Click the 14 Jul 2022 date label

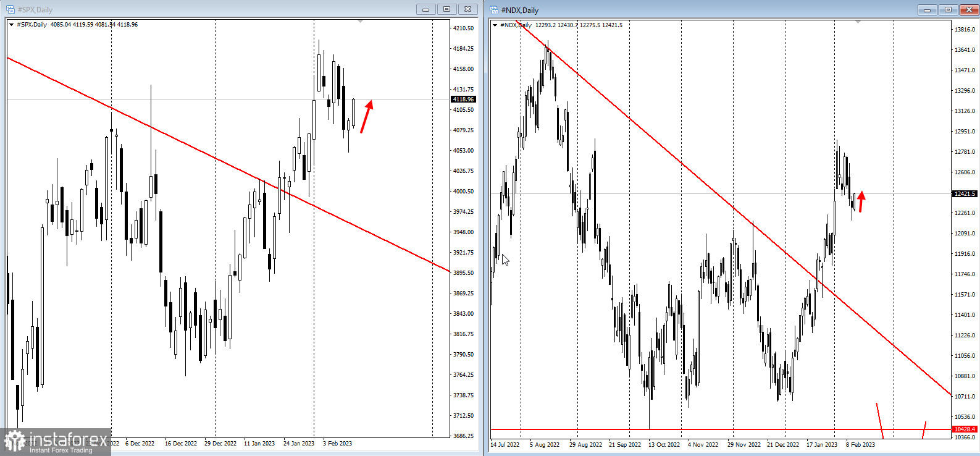pos(505,445)
